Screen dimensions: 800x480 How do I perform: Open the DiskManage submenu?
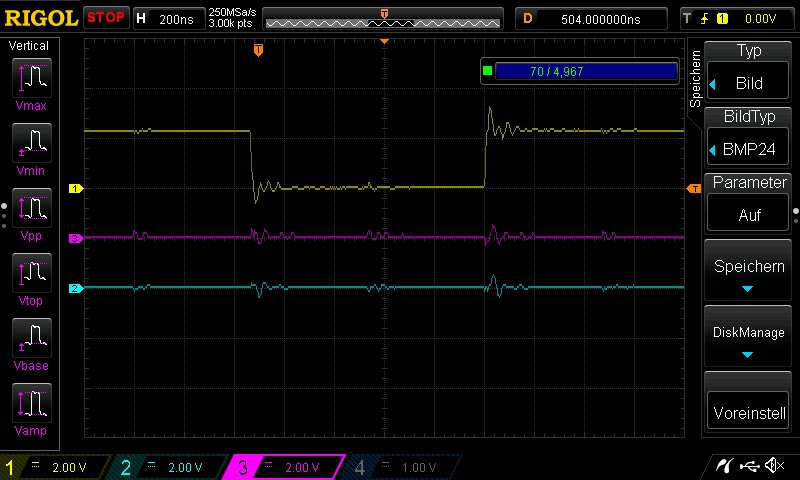coord(748,338)
